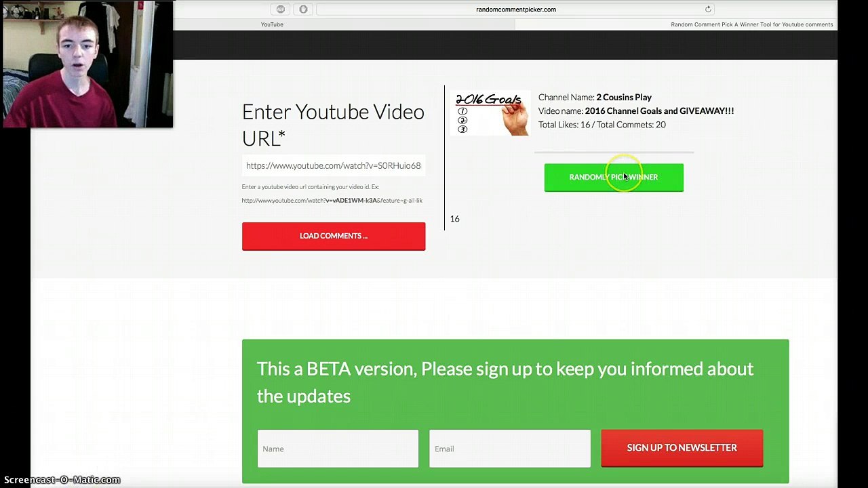Viewport: 868px width, 488px height.
Task: Reload the page with the refresh icon
Action: pos(708,9)
